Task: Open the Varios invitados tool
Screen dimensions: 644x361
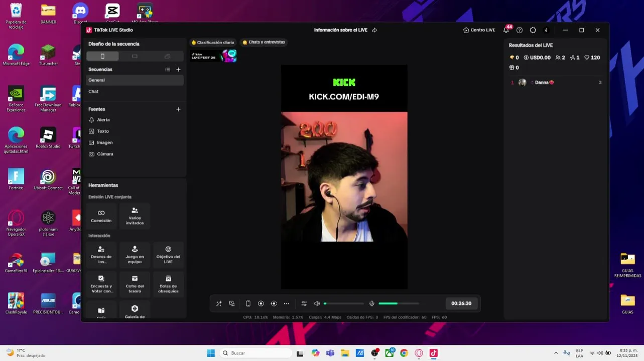Action: 135,216
